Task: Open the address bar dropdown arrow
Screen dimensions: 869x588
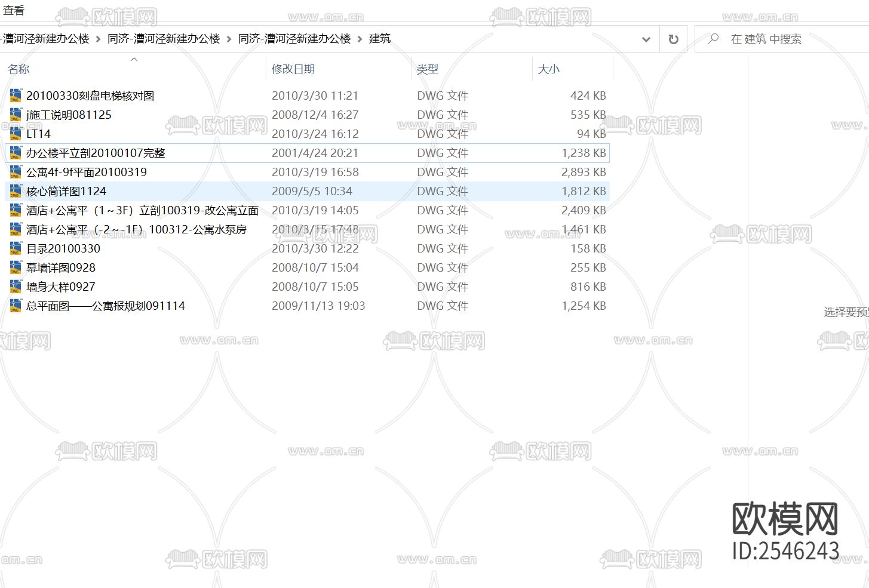Action: point(646,39)
